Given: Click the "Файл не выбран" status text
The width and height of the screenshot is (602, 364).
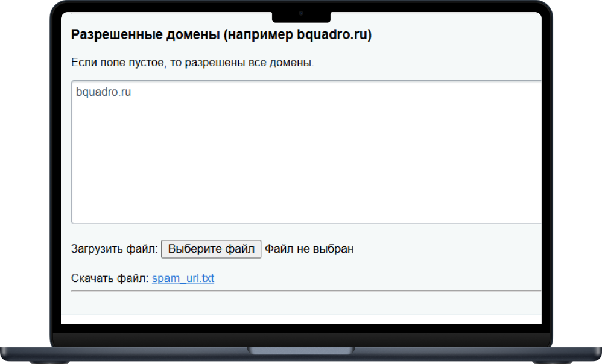Looking at the screenshot, I should pyautogui.click(x=309, y=249).
